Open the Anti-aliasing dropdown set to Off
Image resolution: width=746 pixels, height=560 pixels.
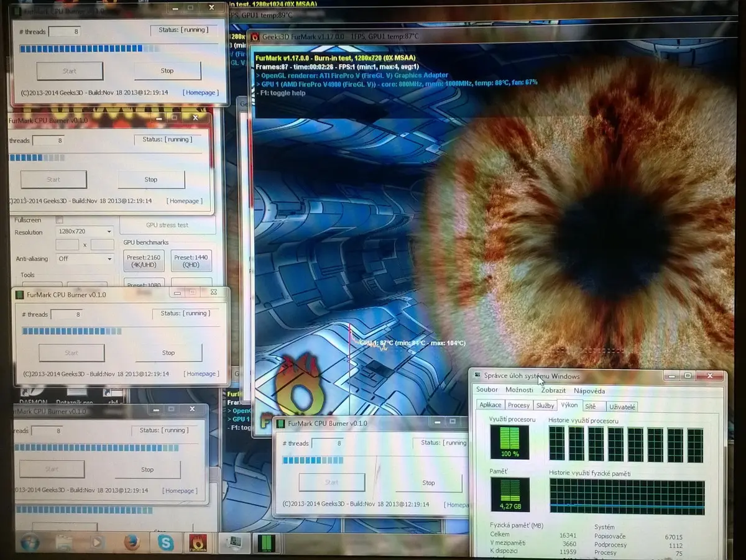(84, 258)
